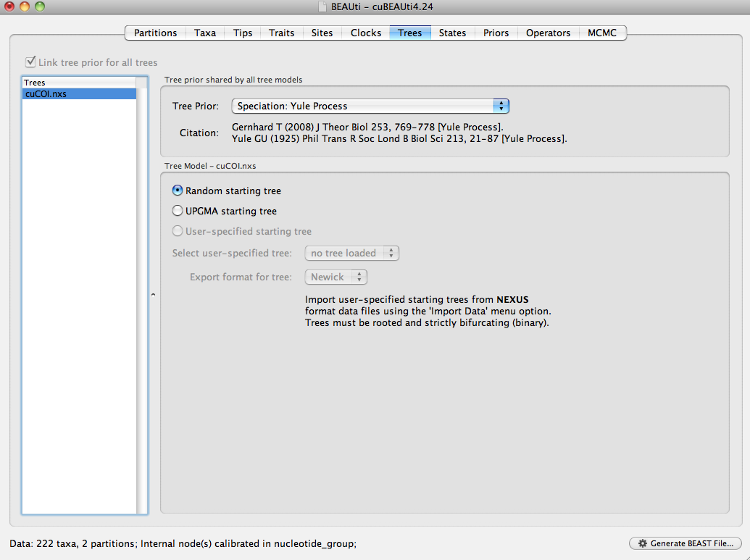Viewport: 750px width, 560px height.
Task: Open the Tree Prior dropdown
Action: tap(370, 106)
